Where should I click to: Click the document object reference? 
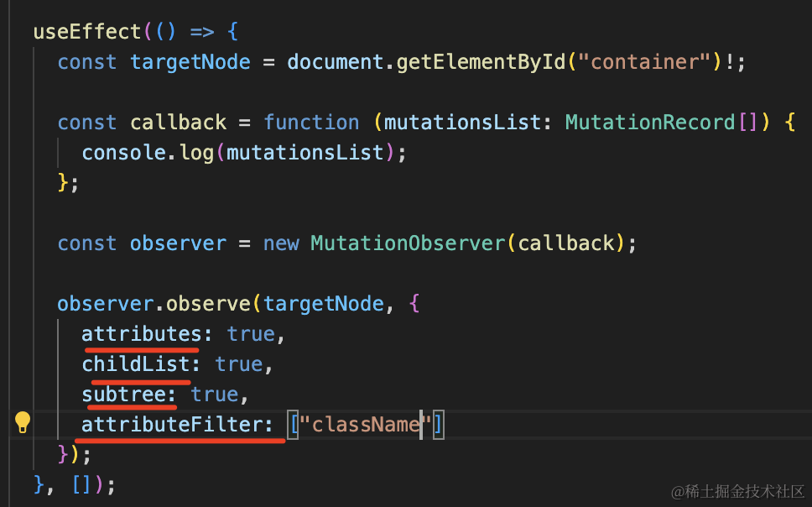pos(336,62)
